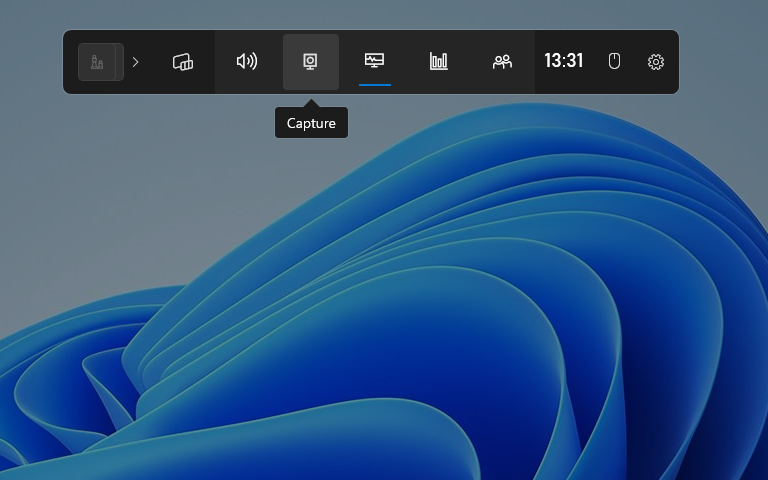Open the Audio widget speaker icon

point(247,61)
